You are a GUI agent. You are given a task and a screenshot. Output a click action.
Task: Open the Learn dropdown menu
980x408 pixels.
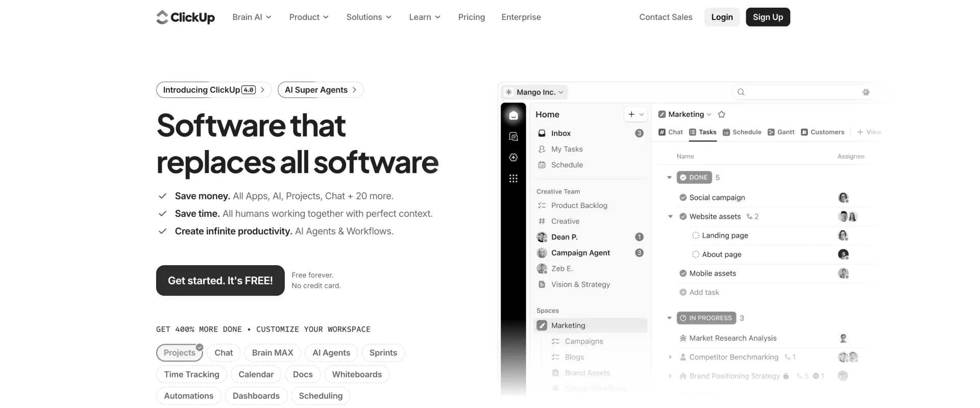[425, 17]
